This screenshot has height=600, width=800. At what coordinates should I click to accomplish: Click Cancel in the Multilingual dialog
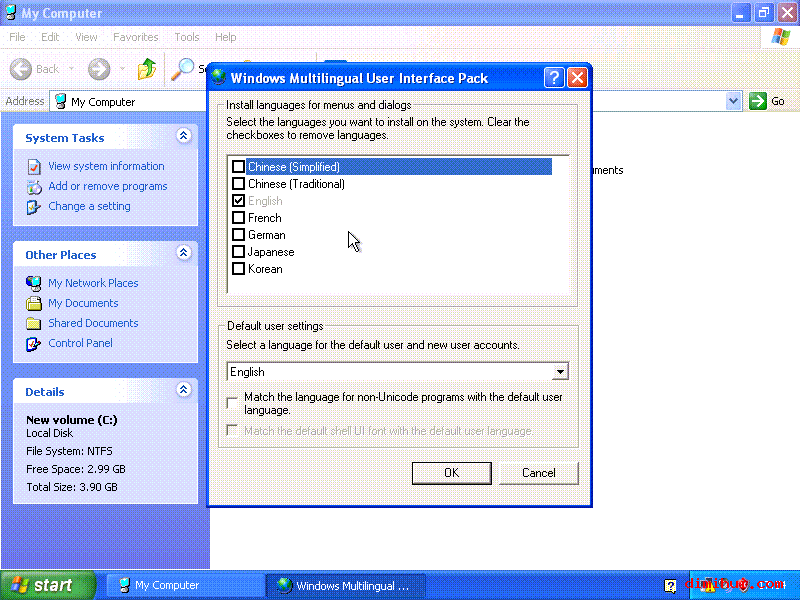coord(539,473)
